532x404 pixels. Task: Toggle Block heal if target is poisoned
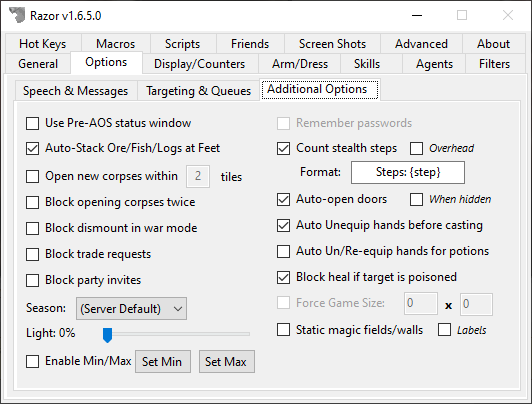(x=283, y=277)
